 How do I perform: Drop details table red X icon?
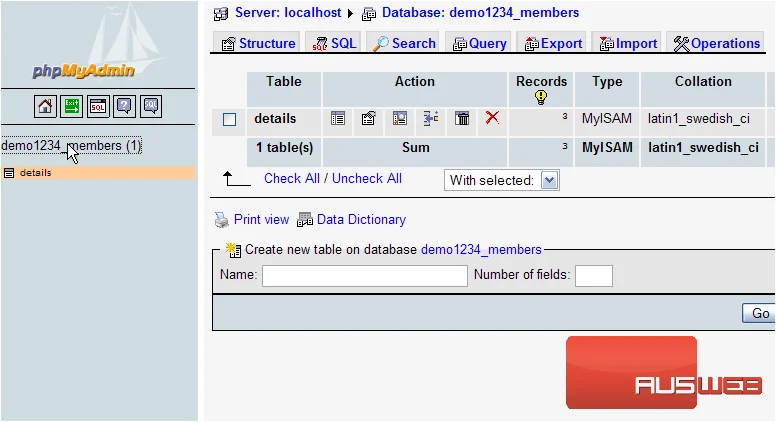[x=492, y=118]
